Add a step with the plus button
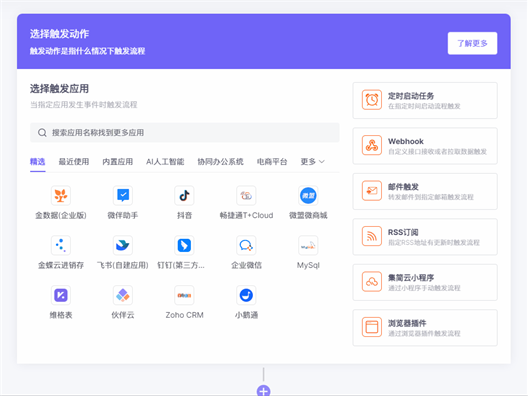The width and height of the screenshot is (528, 396). [x=263, y=391]
